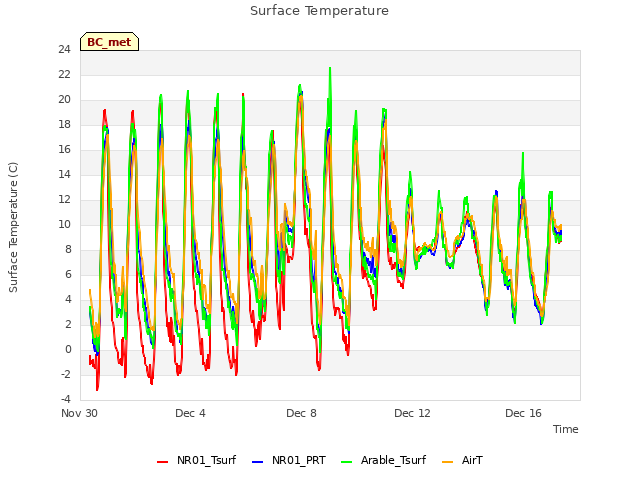Click the 4 y-axis tick label
Viewport: 640px width, 480px height.
pyautogui.click(x=68, y=299)
